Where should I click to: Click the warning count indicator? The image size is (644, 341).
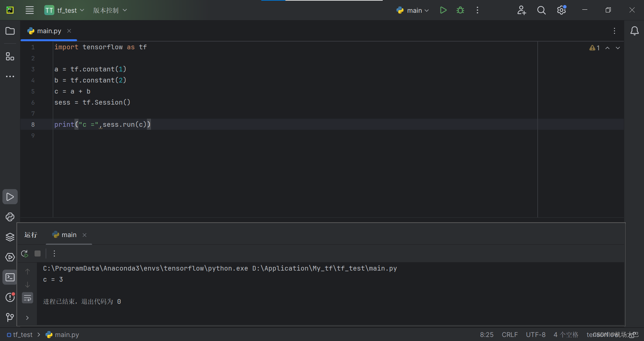coord(594,48)
